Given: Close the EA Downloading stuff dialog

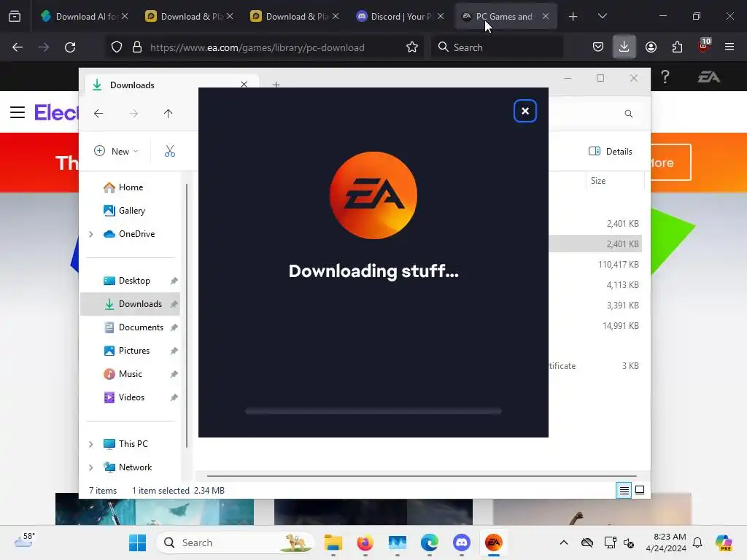Looking at the screenshot, I should (525, 111).
